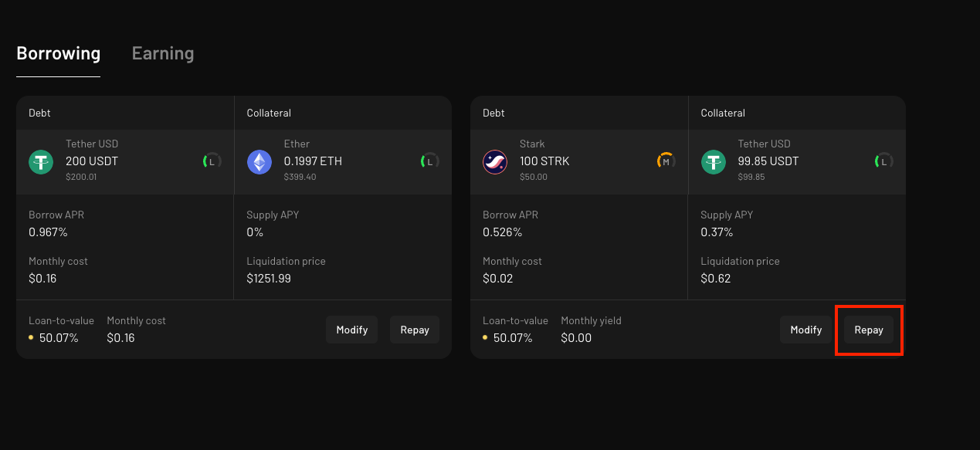The image size is (980, 450).
Task: Click the L risk gauge beside 0.1997 ETH
Action: [x=429, y=161]
